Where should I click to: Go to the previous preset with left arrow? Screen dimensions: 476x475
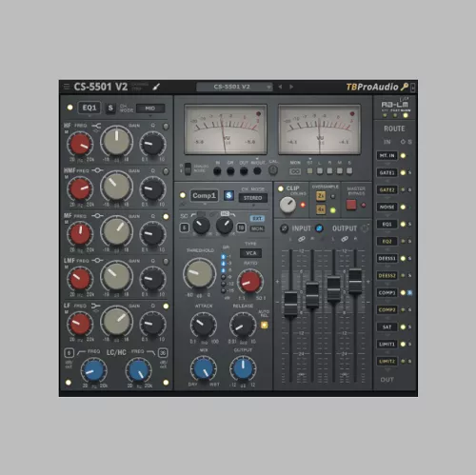(x=280, y=87)
